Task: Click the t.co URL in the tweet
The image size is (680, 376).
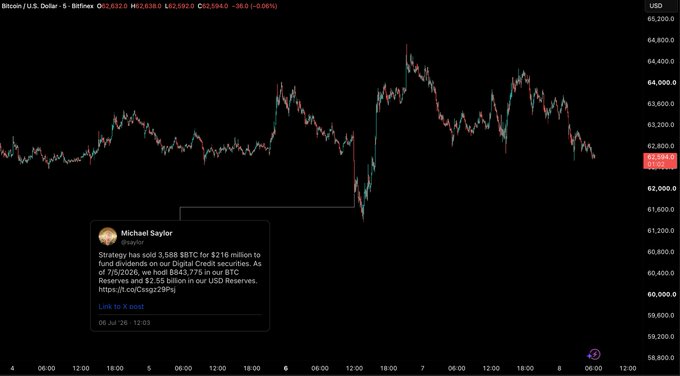Action: pyautogui.click(x=137, y=289)
